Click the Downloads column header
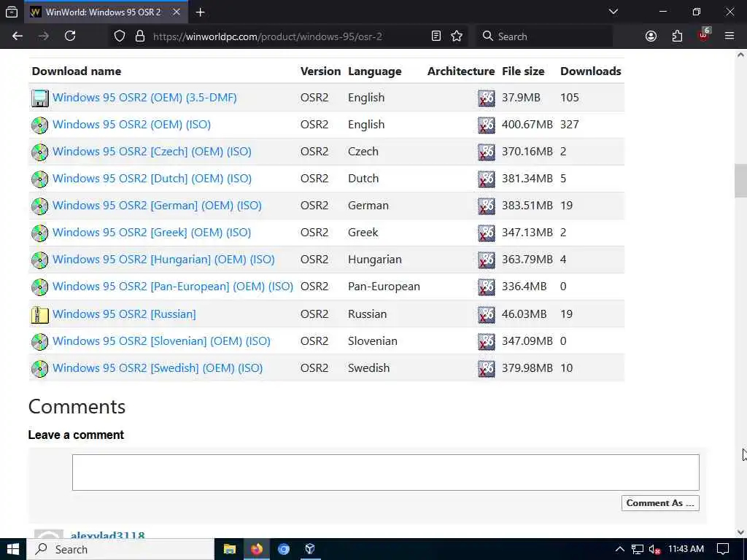Screen dimensions: 747x560 (591, 71)
